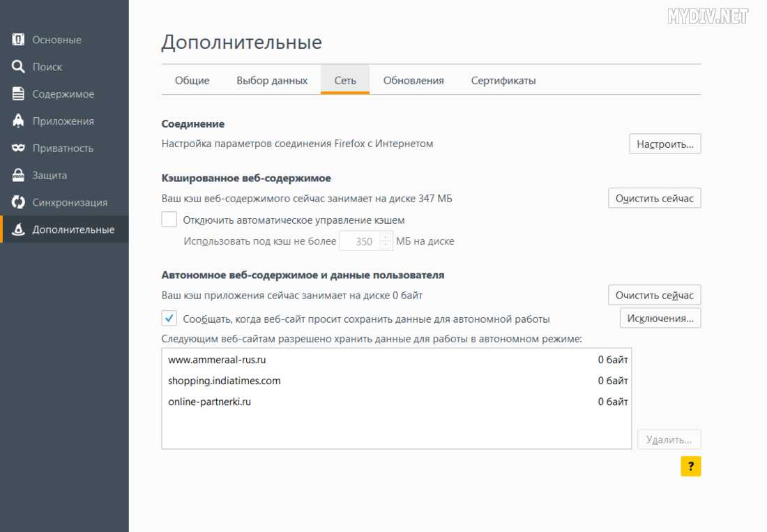The width and height of the screenshot is (767, 532).
Task: Open Security (Защита) lock icon
Action: pyautogui.click(x=19, y=175)
